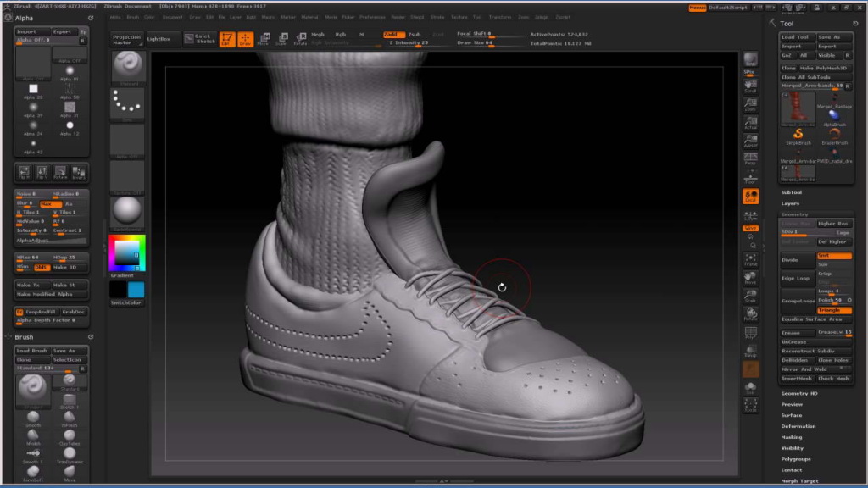Image resolution: width=868 pixels, height=488 pixels.
Task: Select the blue main color swatch
Action: [136, 290]
